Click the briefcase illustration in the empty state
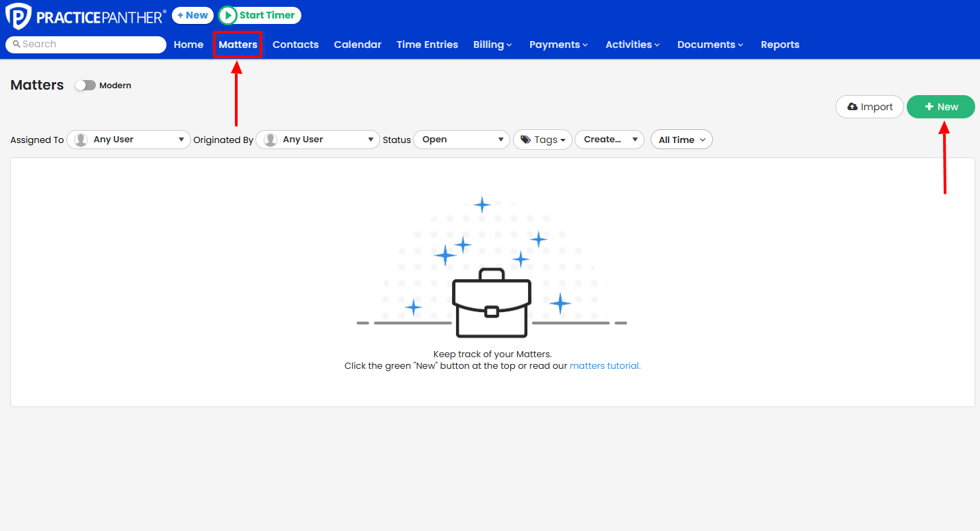Screen dimensions: 980x531 coord(490,303)
